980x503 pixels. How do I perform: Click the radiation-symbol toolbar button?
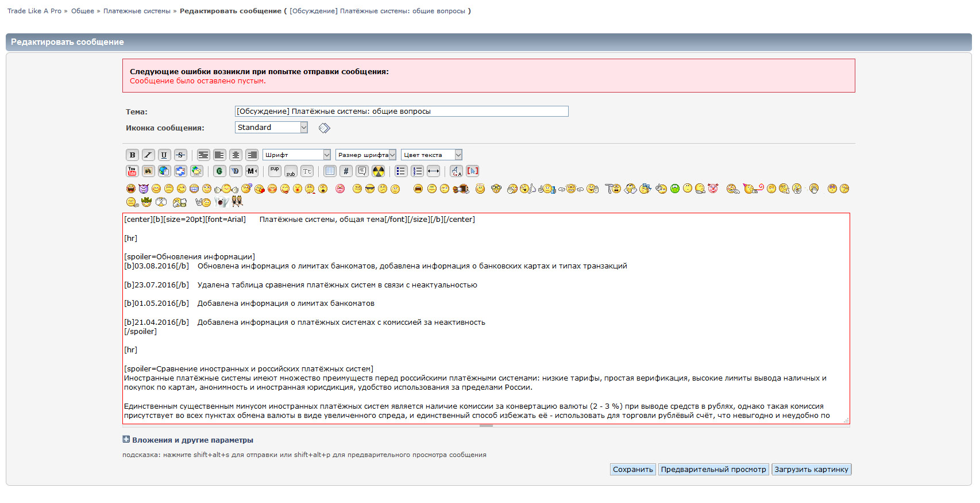[378, 171]
